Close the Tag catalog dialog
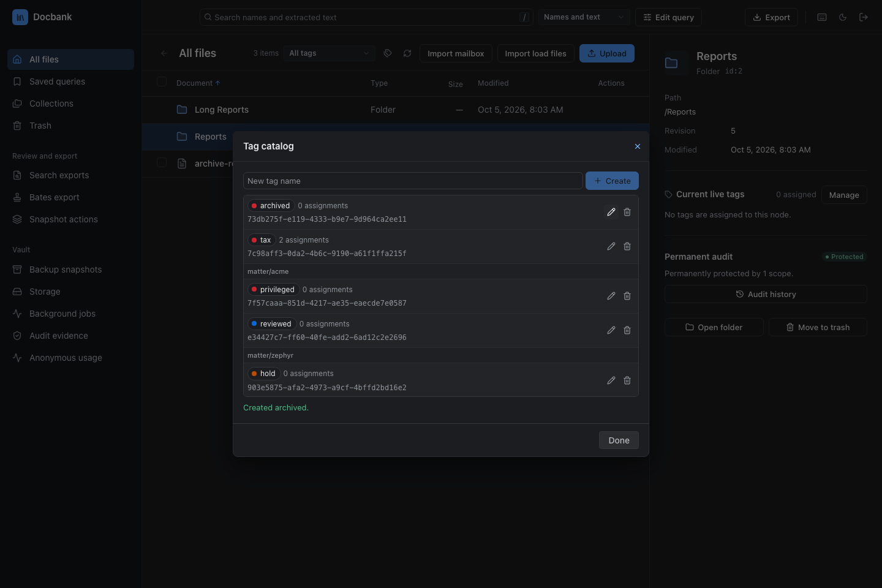Image resolution: width=882 pixels, height=588 pixels. click(x=637, y=146)
